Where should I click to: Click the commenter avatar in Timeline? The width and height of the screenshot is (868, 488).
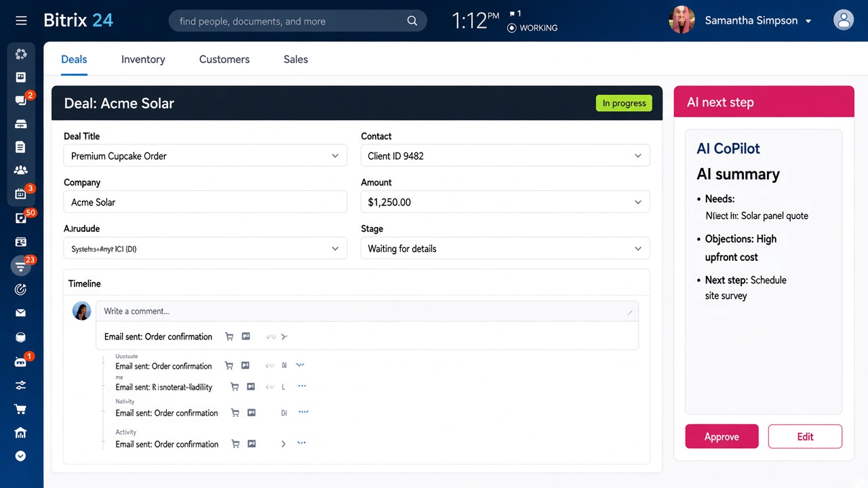pyautogui.click(x=81, y=311)
